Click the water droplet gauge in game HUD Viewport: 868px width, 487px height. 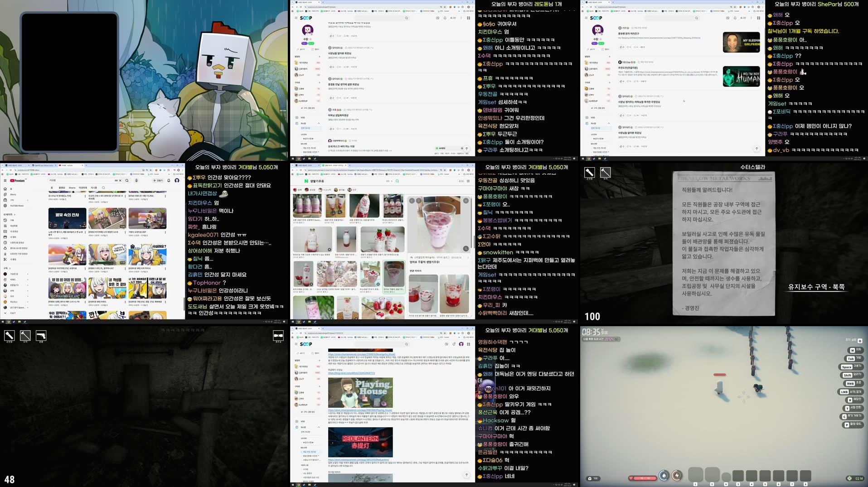tap(664, 475)
